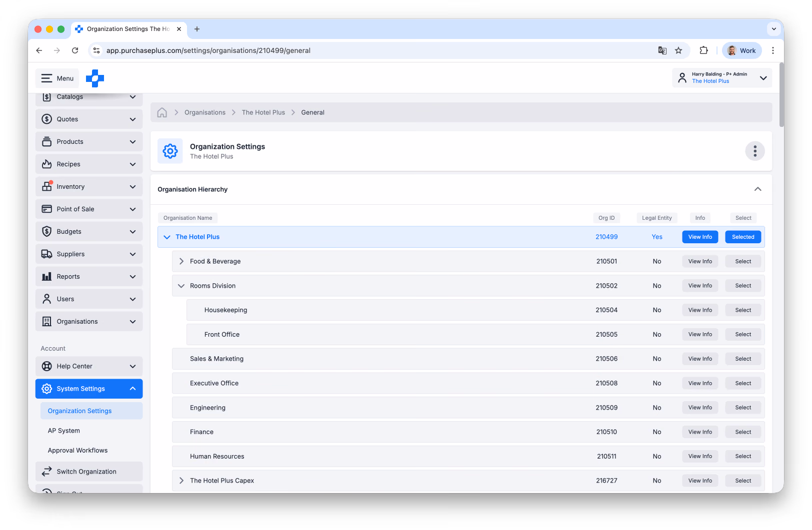View Info for Food & Beverage
Image resolution: width=812 pixels, height=530 pixels.
[700, 261]
